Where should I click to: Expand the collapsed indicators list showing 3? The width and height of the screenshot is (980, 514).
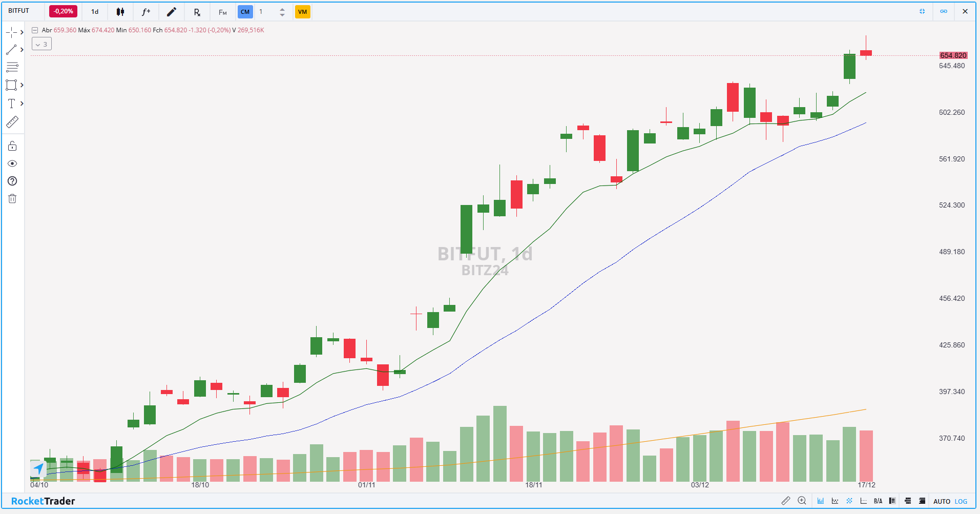41,44
